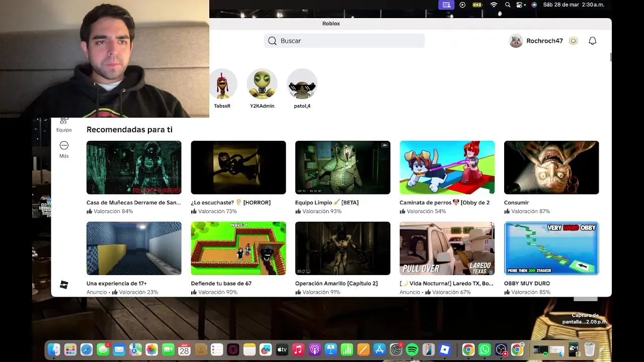Click the Roblox icon in the Dock
This screenshot has width=644, height=362.
445,349
